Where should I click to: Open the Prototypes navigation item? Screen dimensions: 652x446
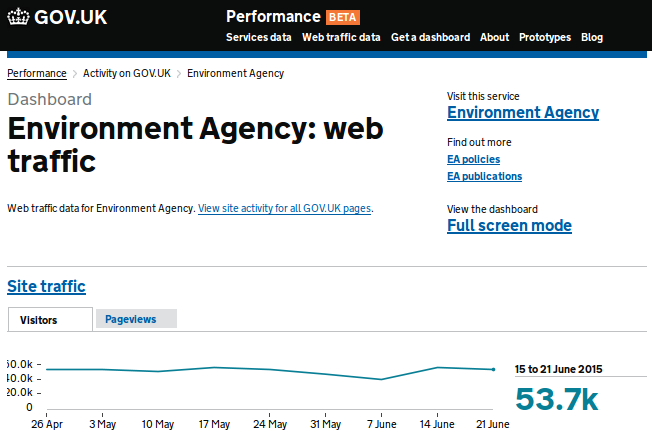pyautogui.click(x=545, y=37)
